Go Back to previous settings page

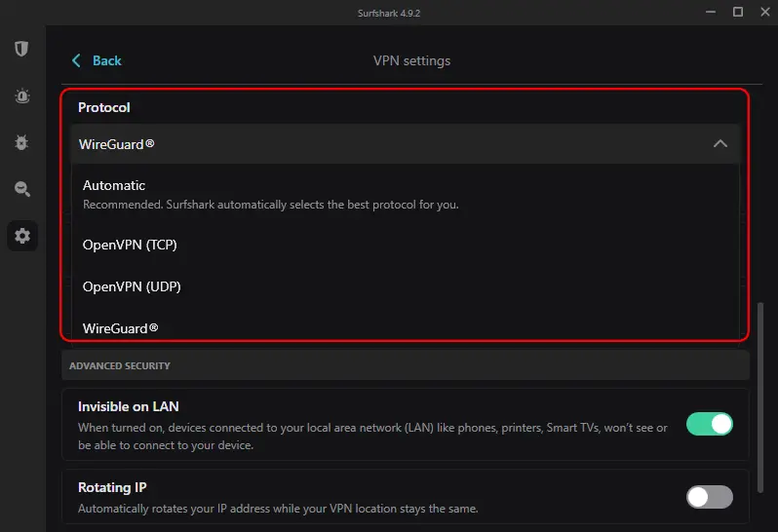pyautogui.click(x=106, y=60)
